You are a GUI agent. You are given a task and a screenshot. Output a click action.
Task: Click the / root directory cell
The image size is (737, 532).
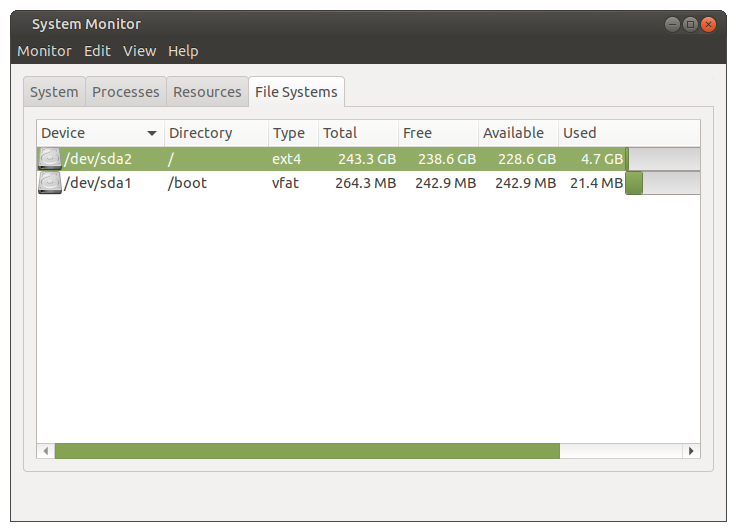(171, 159)
